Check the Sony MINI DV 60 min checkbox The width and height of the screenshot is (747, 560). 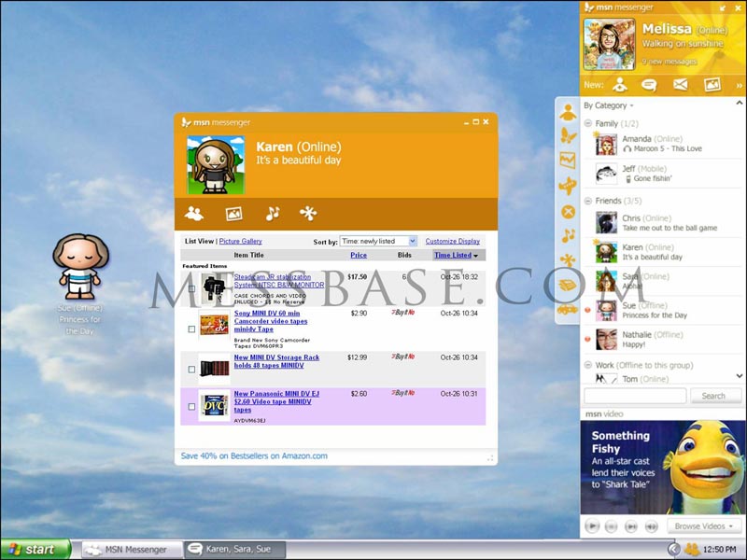click(x=191, y=329)
